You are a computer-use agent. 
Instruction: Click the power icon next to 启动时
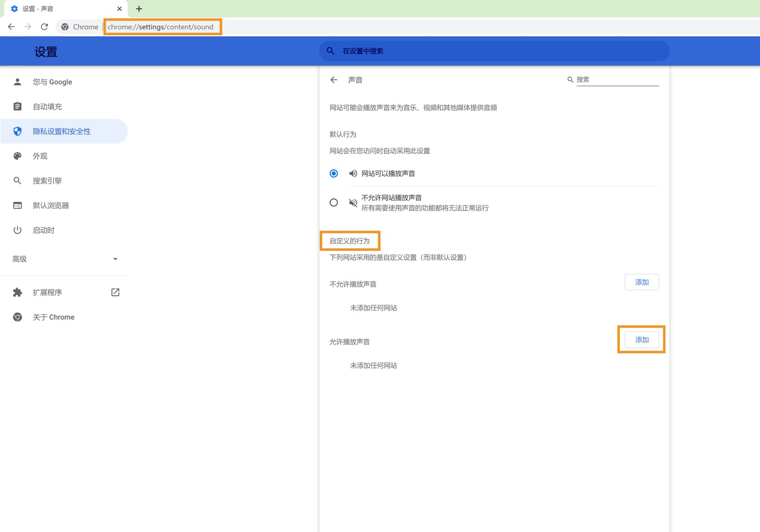tap(17, 230)
